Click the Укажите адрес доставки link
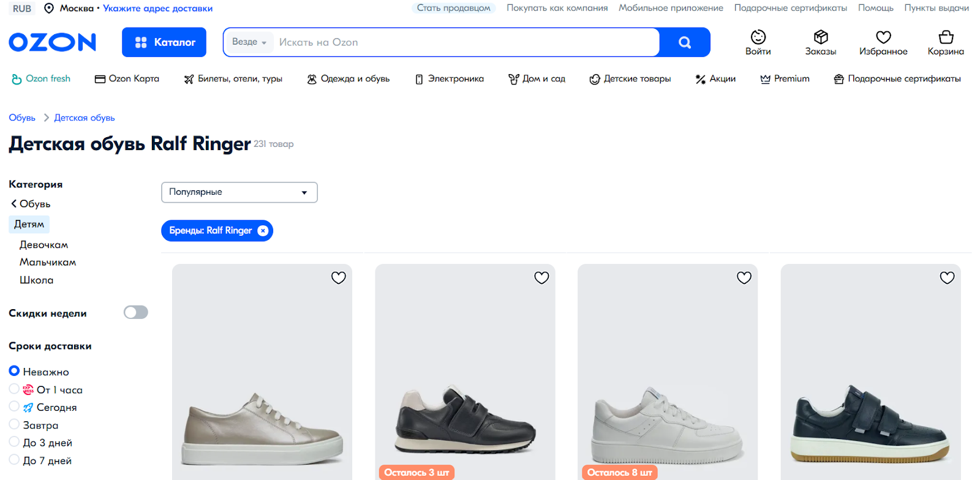Image resolution: width=980 pixels, height=480 pixels. tap(157, 9)
